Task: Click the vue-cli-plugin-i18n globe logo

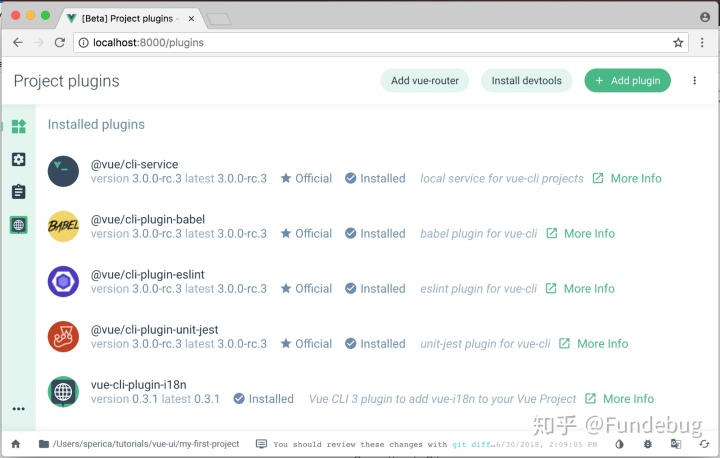Action: click(x=63, y=391)
